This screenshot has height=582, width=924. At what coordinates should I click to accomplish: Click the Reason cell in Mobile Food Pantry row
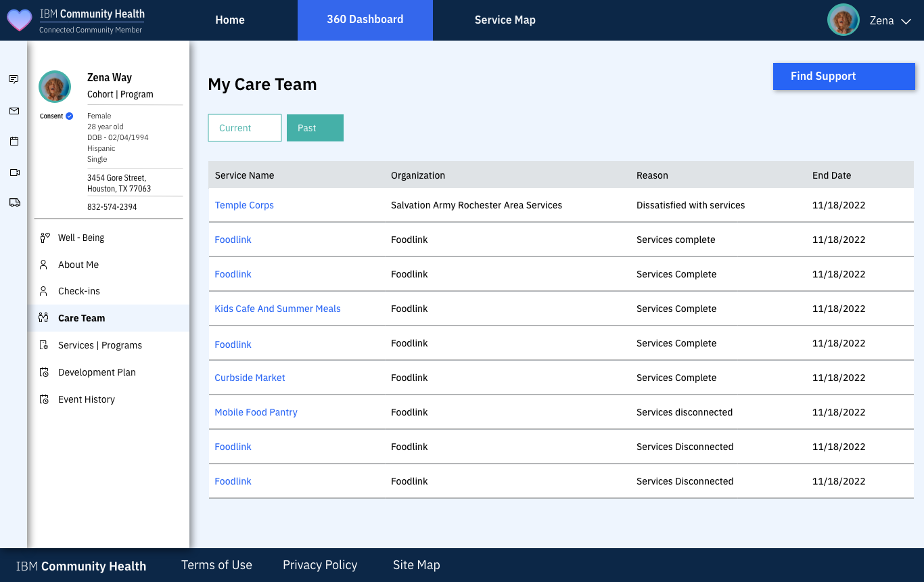click(685, 412)
